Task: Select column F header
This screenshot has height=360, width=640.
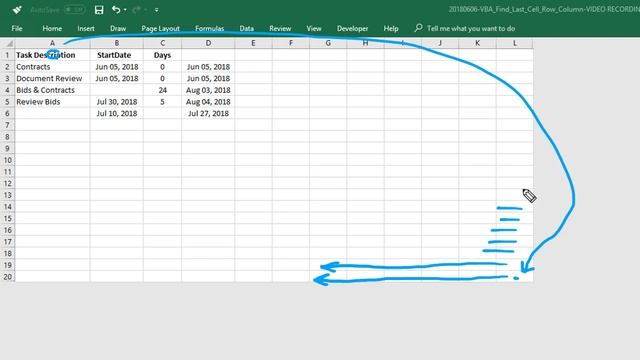Action: (x=291, y=43)
